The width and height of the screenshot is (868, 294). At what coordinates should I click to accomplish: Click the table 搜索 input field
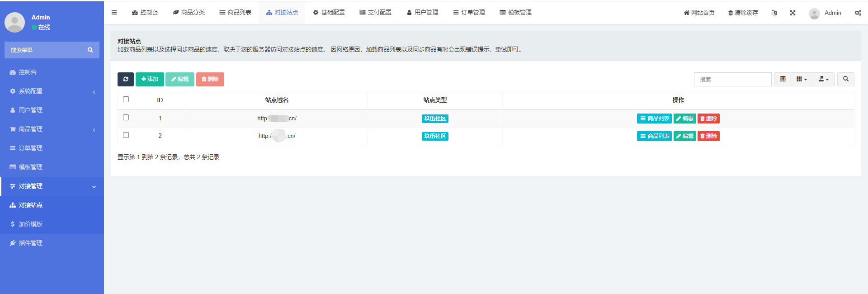click(732, 79)
